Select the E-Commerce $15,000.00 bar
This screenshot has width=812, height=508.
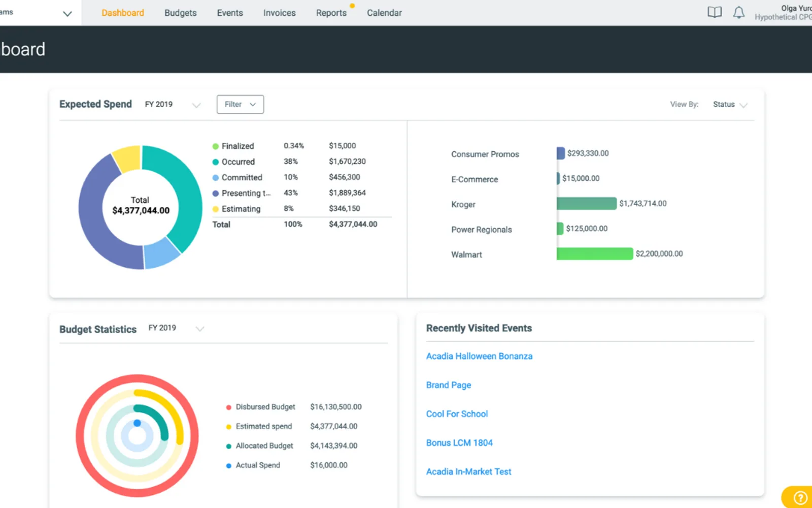(558, 178)
